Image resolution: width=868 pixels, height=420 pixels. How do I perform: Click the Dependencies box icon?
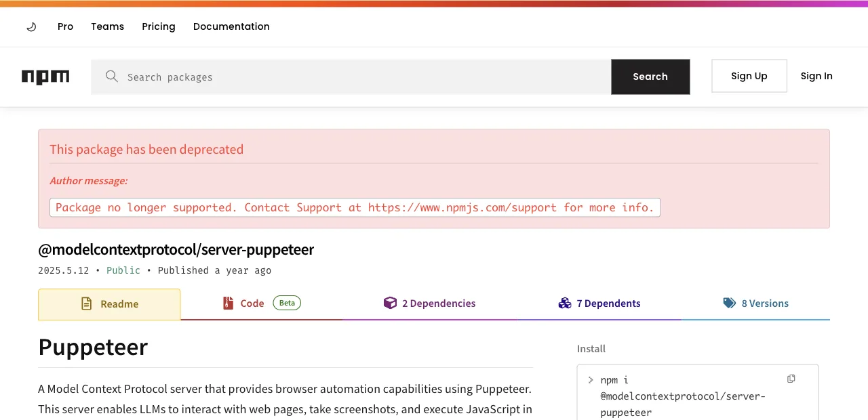[390, 303]
